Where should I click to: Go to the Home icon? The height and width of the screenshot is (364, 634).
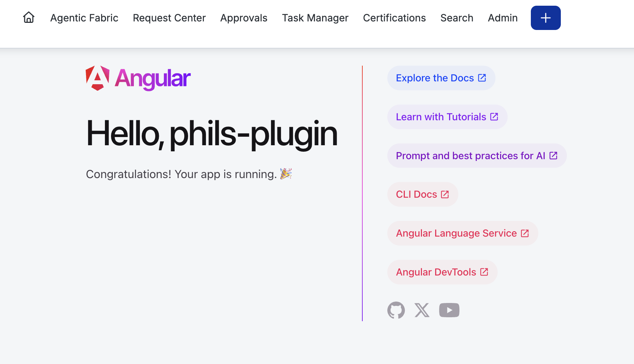(29, 17)
